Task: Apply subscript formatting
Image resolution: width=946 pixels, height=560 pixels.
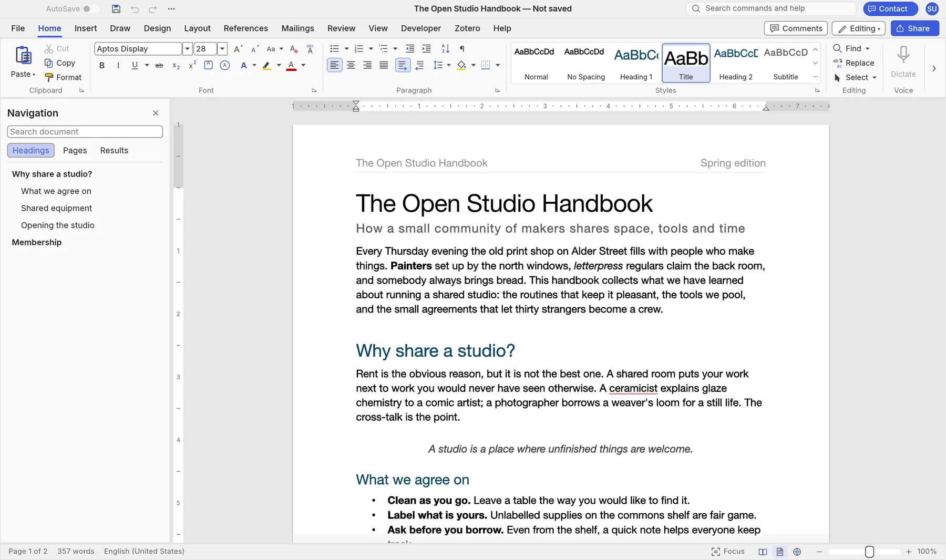Action: (176, 65)
